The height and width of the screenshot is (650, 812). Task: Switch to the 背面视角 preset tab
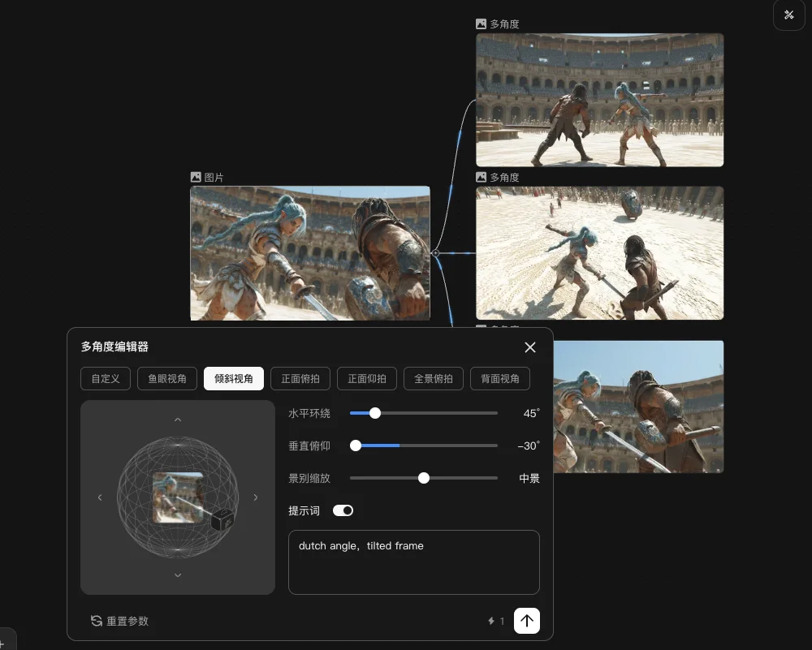499,378
